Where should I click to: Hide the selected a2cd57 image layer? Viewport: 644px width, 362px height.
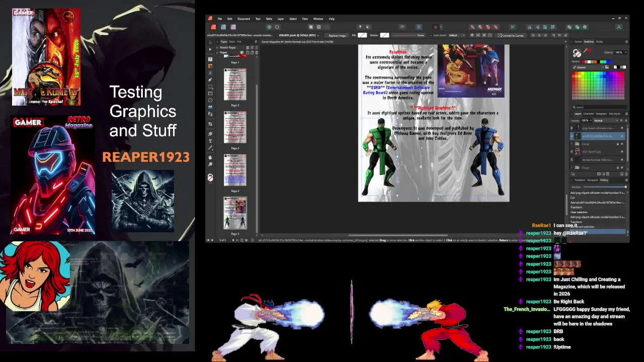tap(622, 136)
